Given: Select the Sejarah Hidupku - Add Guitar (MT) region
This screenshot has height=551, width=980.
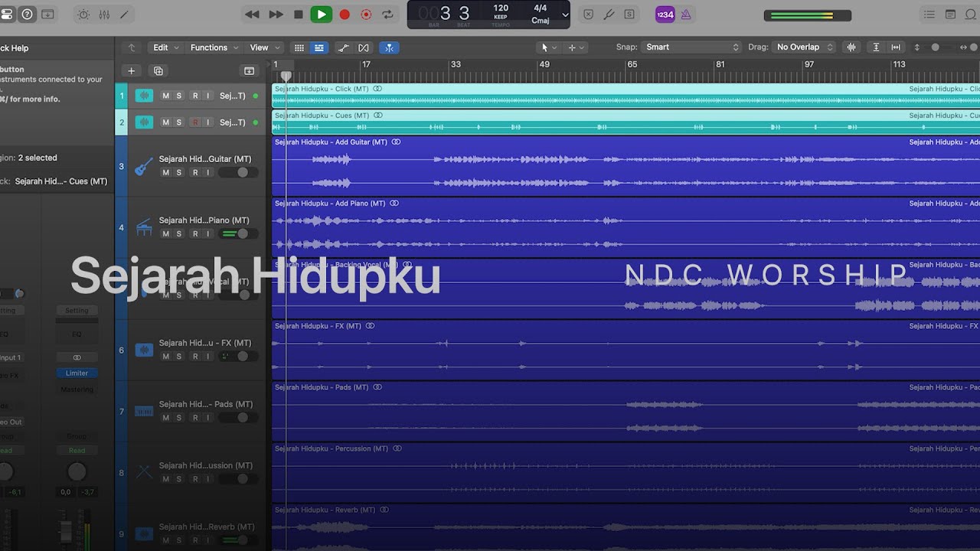Looking at the screenshot, I should 626,166.
